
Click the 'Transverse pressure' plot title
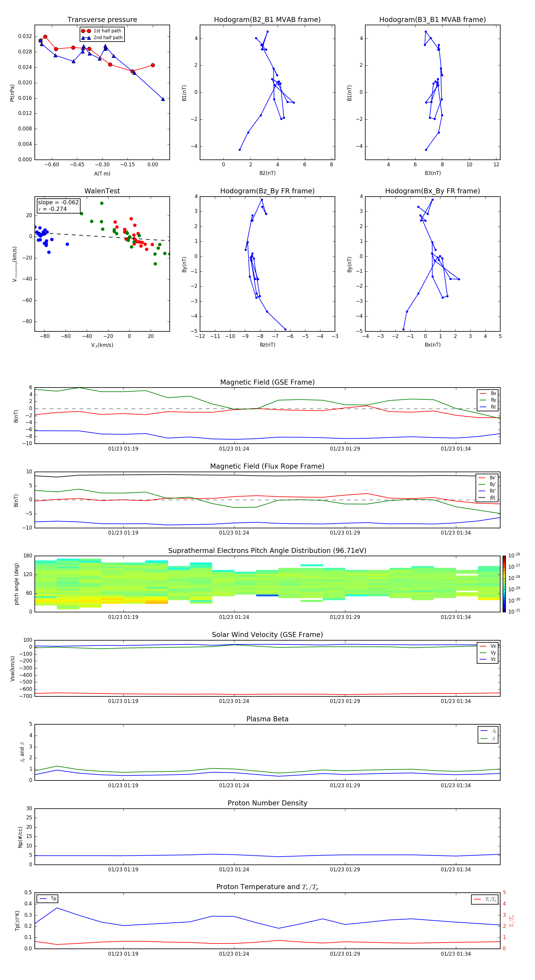pos(102,20)
